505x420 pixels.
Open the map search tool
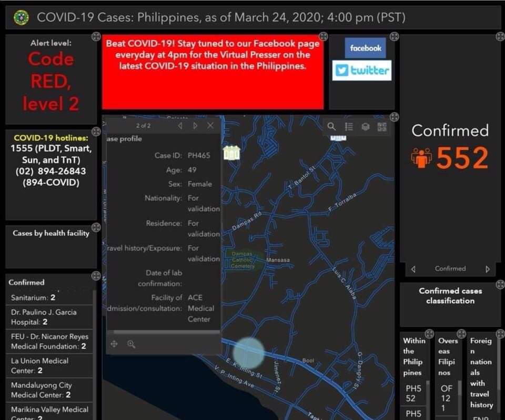coord(331,126)
